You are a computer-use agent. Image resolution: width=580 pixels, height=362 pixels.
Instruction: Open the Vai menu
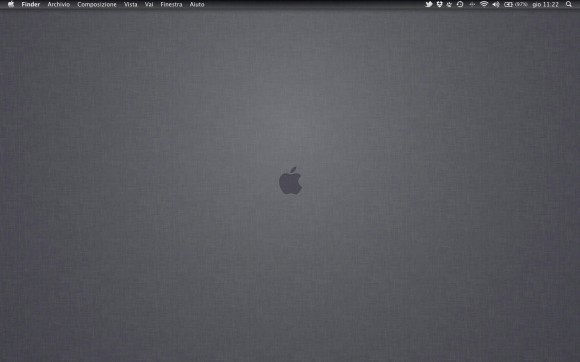tap(149, 4)
